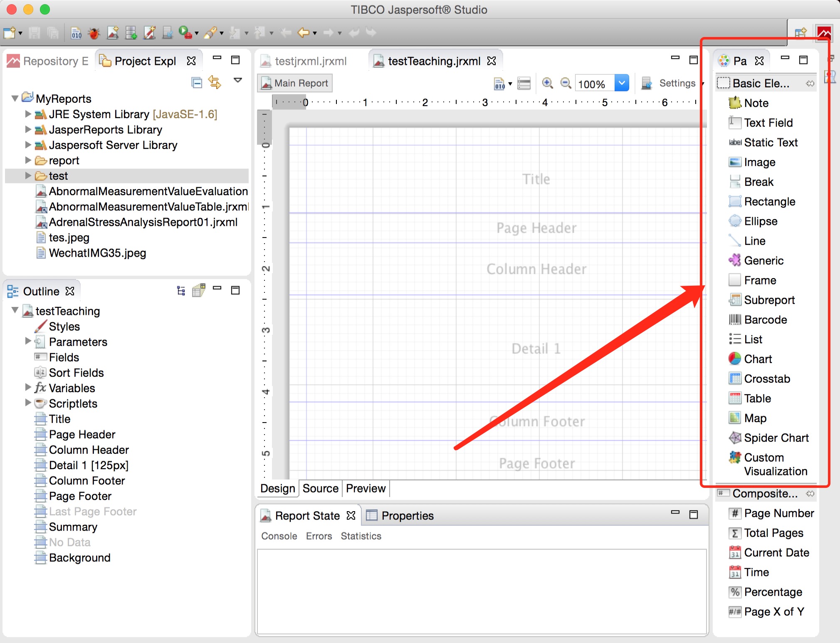Pick the Frame element
840x643 pixels.
click(x=752, y=280)
